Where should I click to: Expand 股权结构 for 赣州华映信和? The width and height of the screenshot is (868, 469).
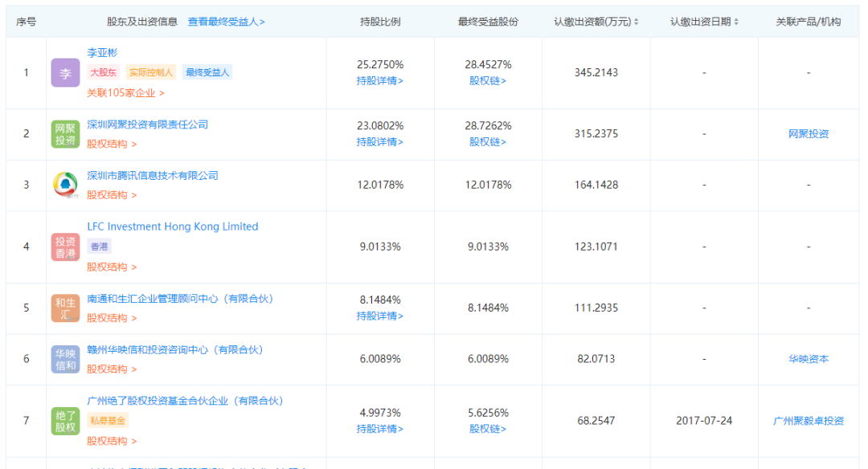click(x=112, y=369)
